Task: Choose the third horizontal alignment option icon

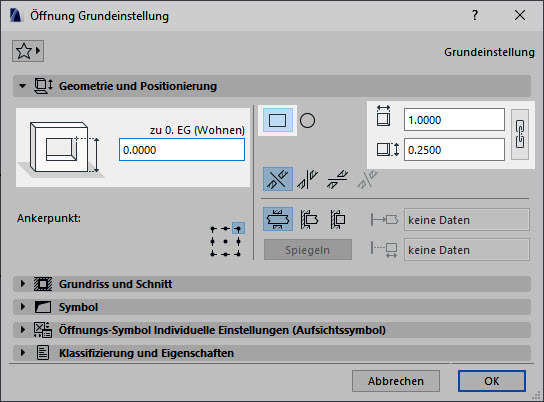Action: coord(337,179)
